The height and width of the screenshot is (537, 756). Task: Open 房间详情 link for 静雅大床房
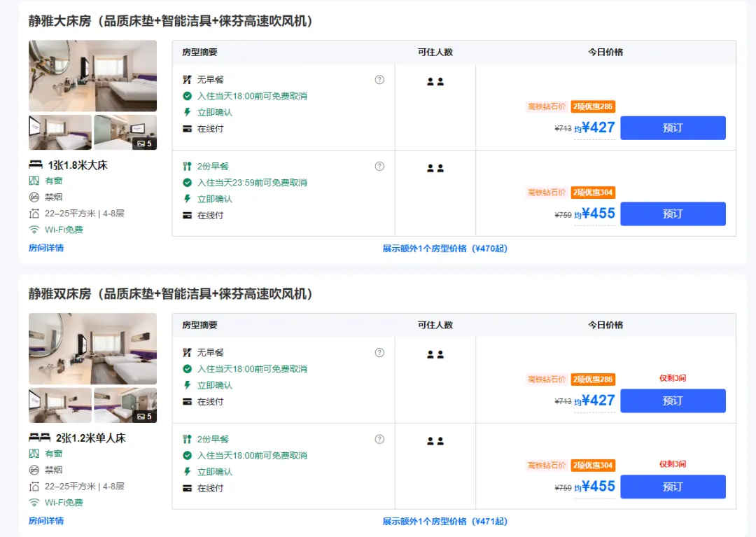46,248
